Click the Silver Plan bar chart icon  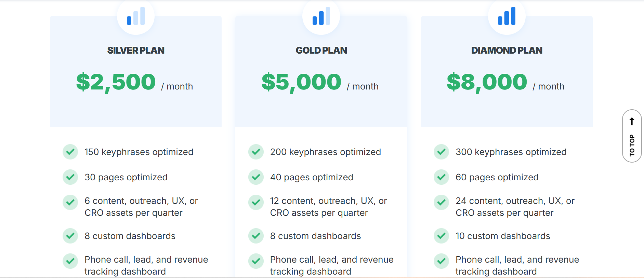tap(136, 16)
